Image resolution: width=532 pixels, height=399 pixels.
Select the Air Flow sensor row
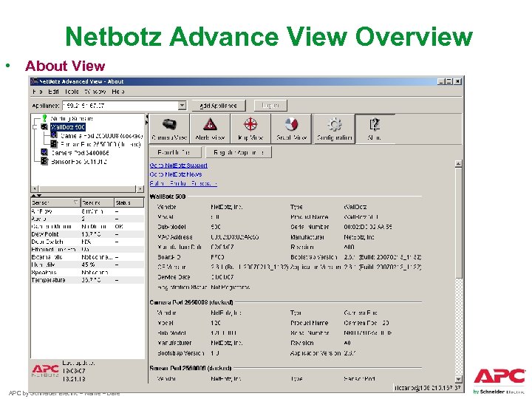tap(87, 211)
